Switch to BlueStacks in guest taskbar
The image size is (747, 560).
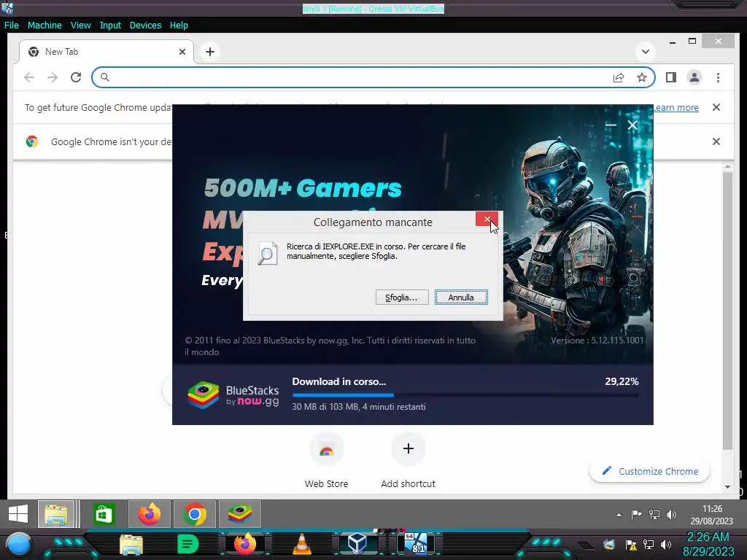pos(239,514)
